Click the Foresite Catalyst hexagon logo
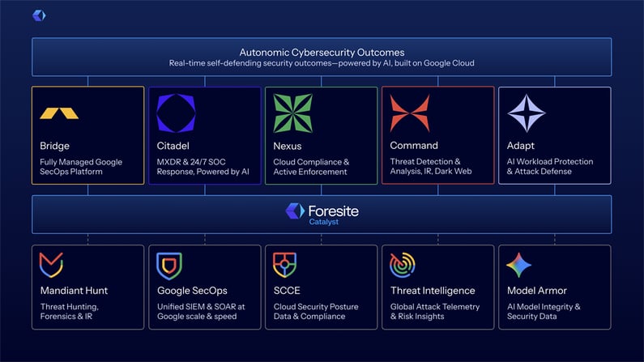Screen dimensions: 644x362 295,211
